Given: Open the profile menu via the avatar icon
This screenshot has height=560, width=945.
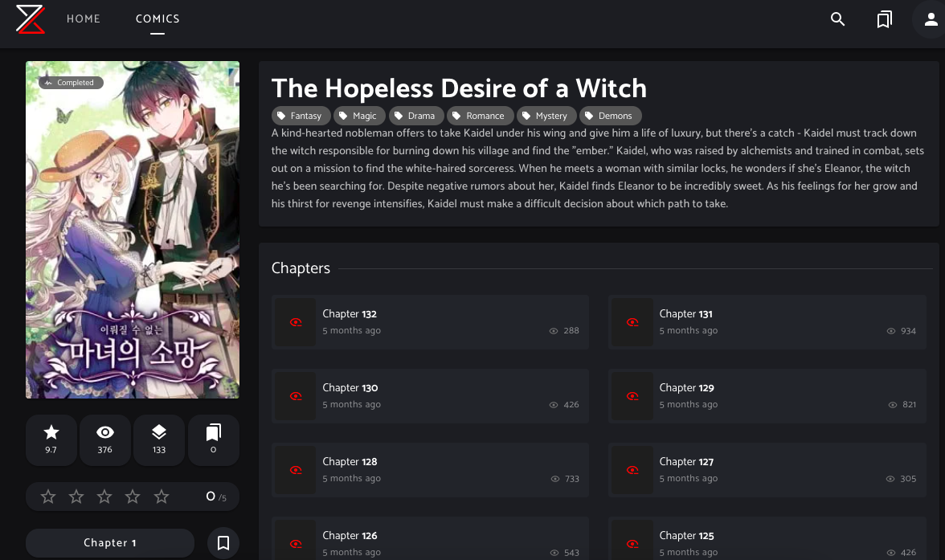Looking at the screenshot, I should coord(929,19).
